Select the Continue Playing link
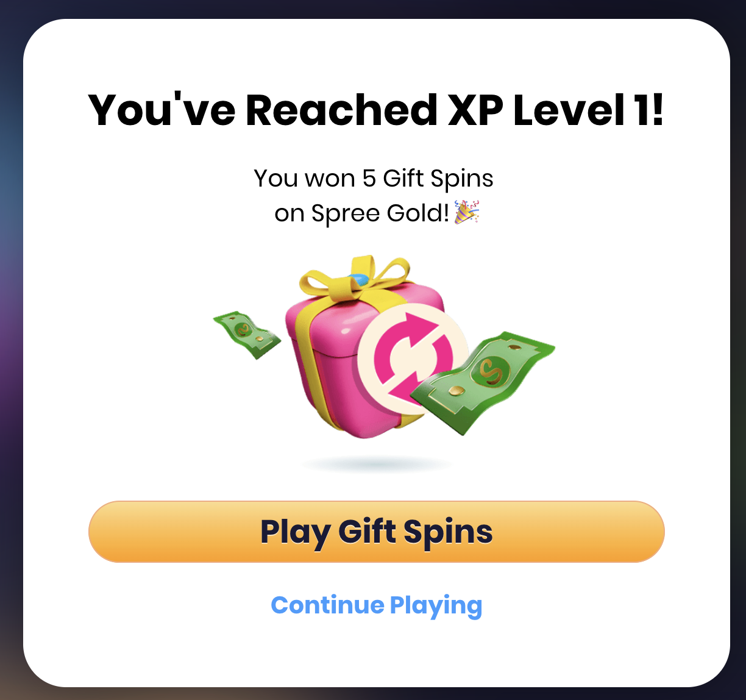This screenshot has height=700, width=746. (376, 605)
